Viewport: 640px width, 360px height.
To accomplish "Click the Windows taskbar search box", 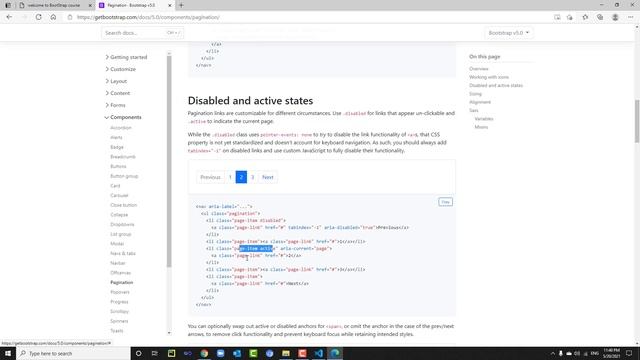I will [x=73, y=353].
